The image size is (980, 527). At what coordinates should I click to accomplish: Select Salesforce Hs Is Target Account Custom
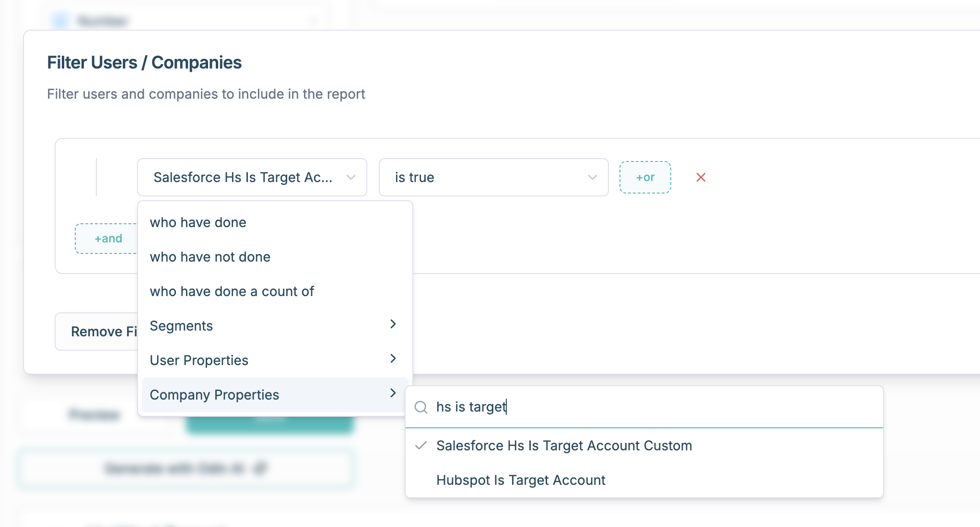(564, 446)
